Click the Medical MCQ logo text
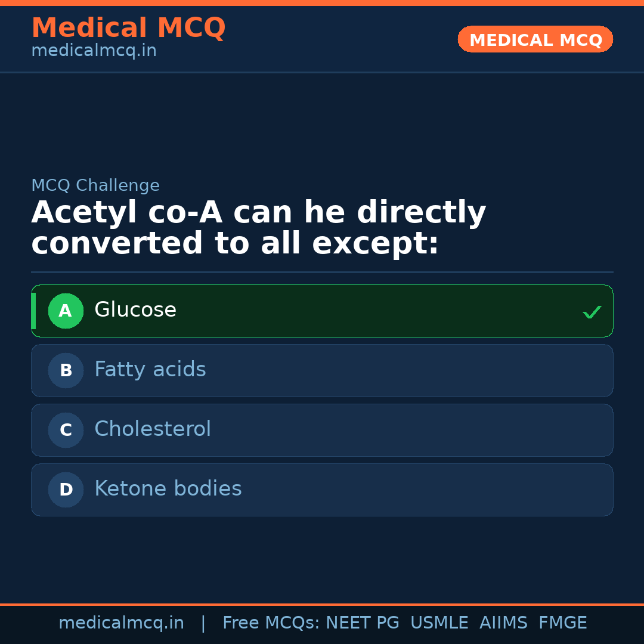 (x=128, y=27)
